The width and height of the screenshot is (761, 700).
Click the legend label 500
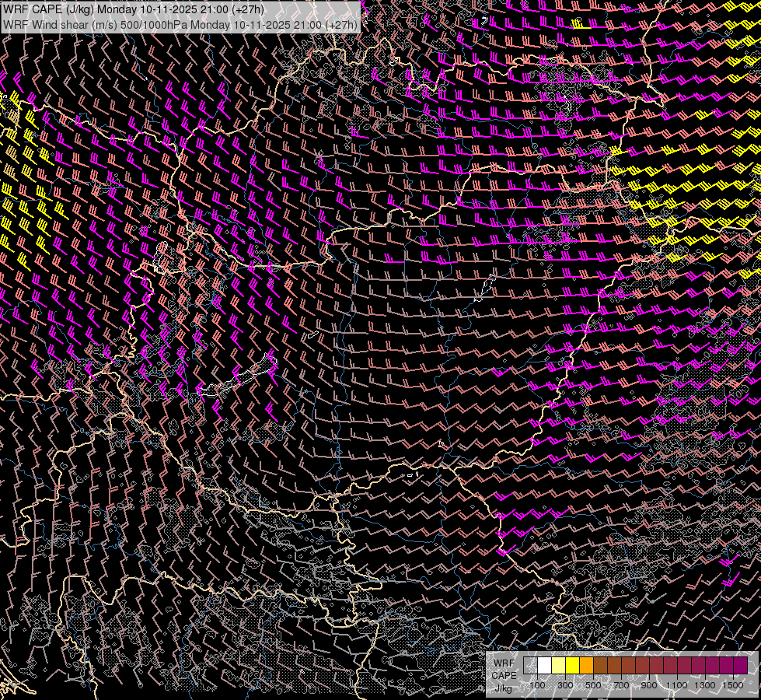(x=593, y=685)
